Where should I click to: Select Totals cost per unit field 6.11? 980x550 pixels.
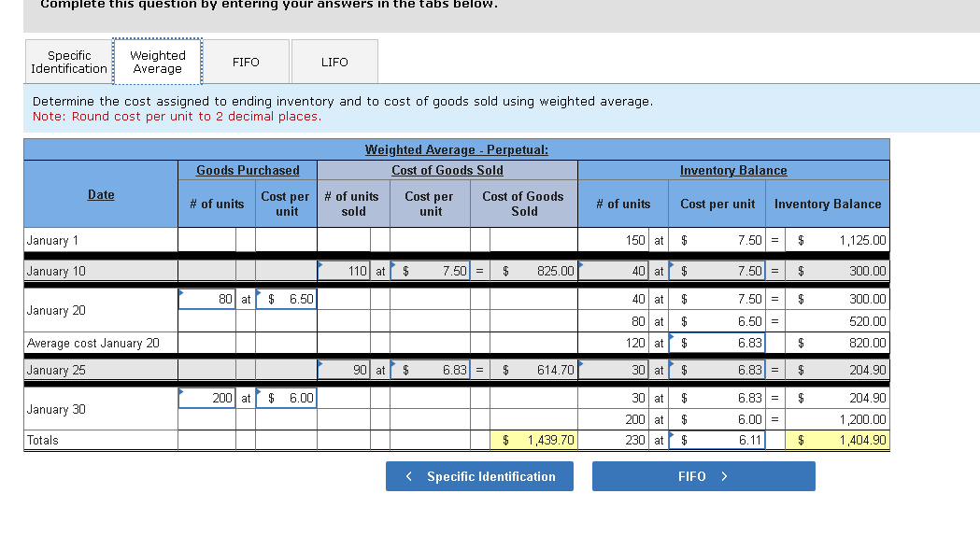click(717, 440)
